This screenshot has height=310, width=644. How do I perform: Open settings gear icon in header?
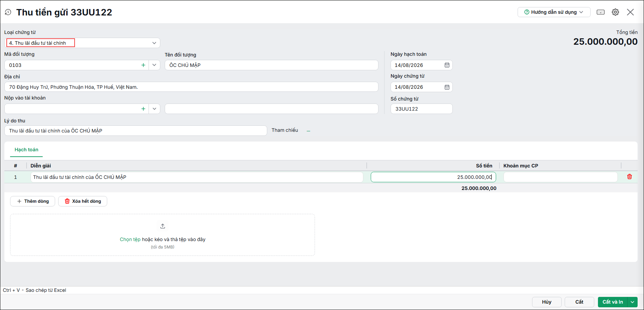(615, 12)
